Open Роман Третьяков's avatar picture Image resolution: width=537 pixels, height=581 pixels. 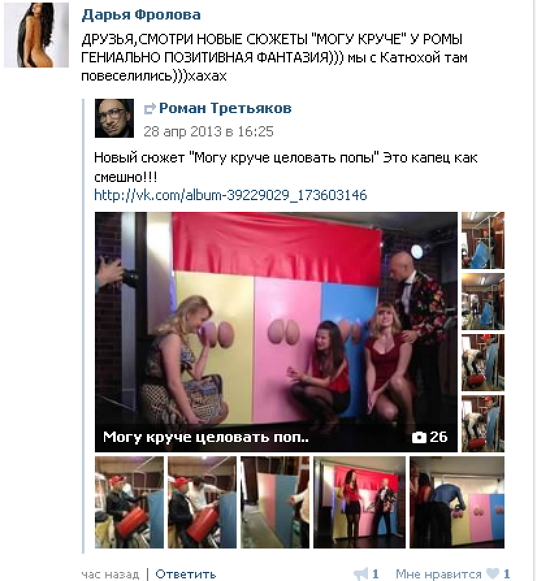pos(114,118)
